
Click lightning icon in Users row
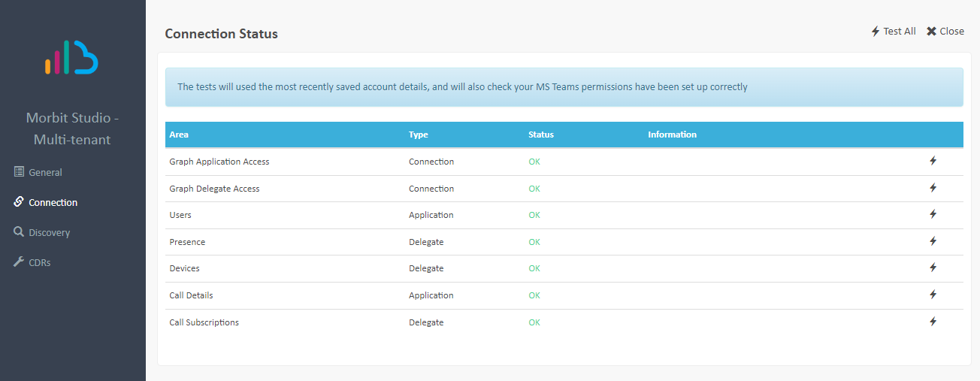point(933,214)
